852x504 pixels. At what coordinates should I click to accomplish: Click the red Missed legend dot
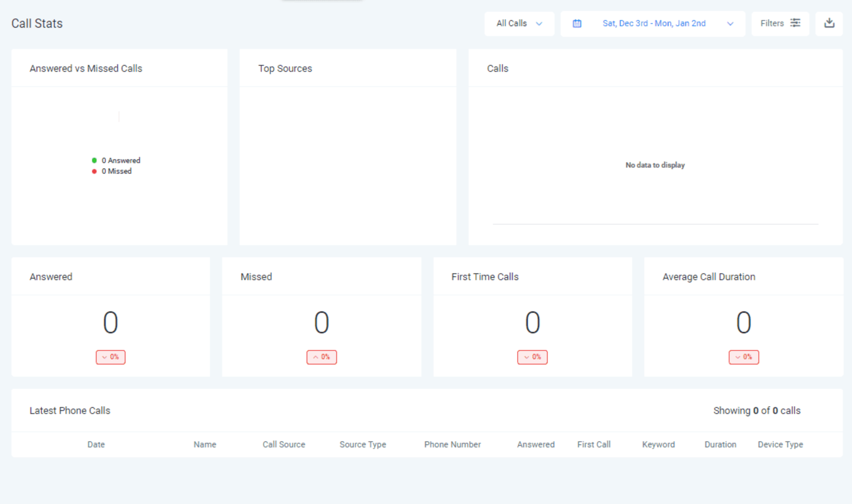94,171
